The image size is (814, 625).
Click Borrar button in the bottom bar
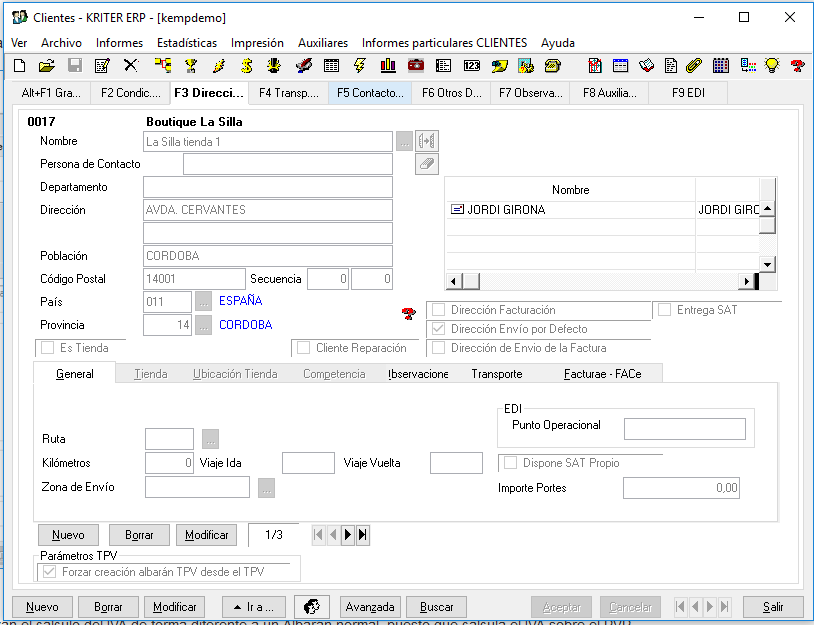(108, 606)
